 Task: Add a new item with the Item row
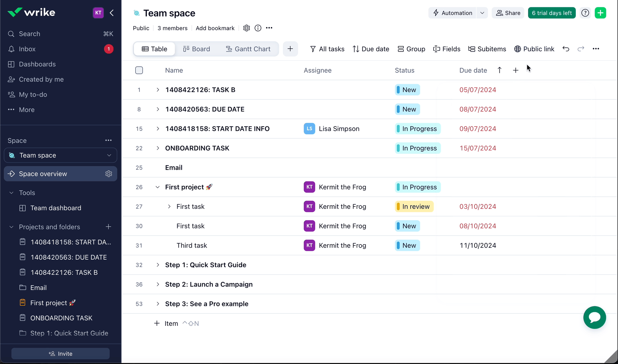166,323
